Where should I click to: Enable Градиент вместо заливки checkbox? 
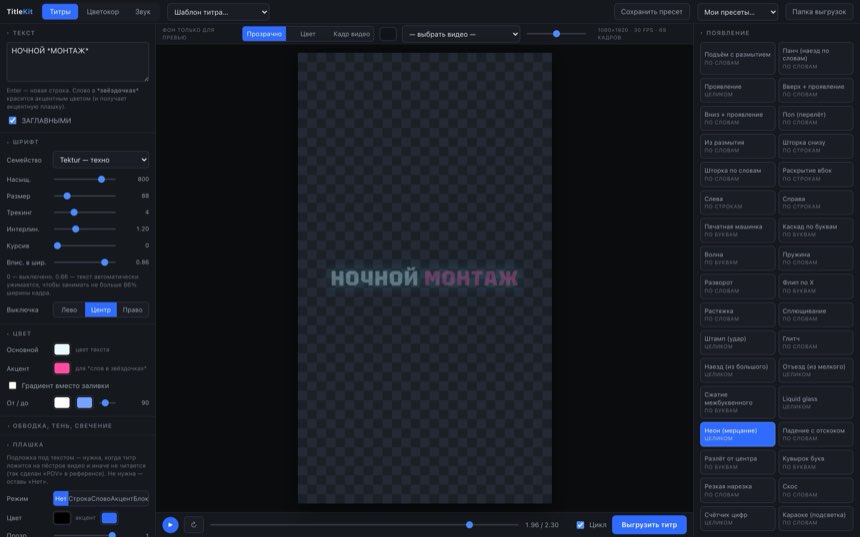pyautogui.click(x=13, y=386)
